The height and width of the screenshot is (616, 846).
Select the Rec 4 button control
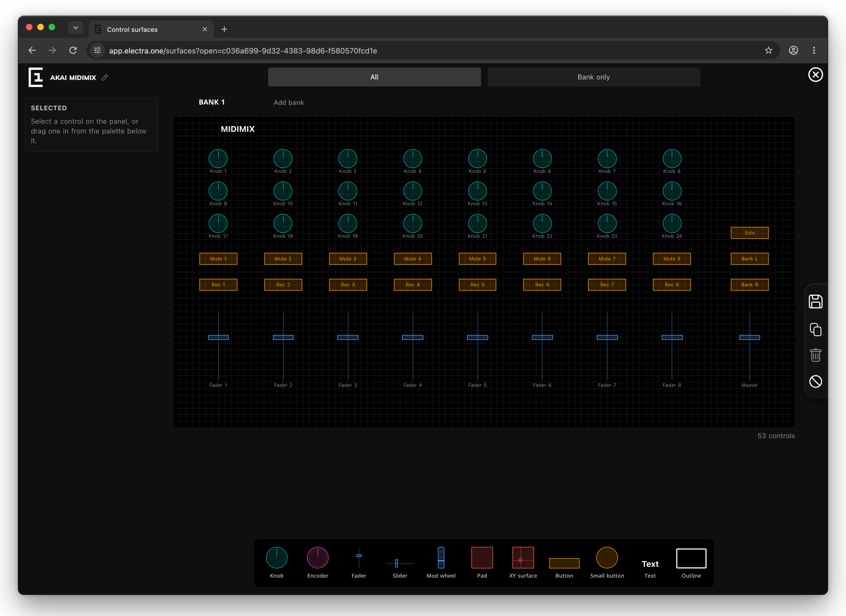tap(412, 284)
